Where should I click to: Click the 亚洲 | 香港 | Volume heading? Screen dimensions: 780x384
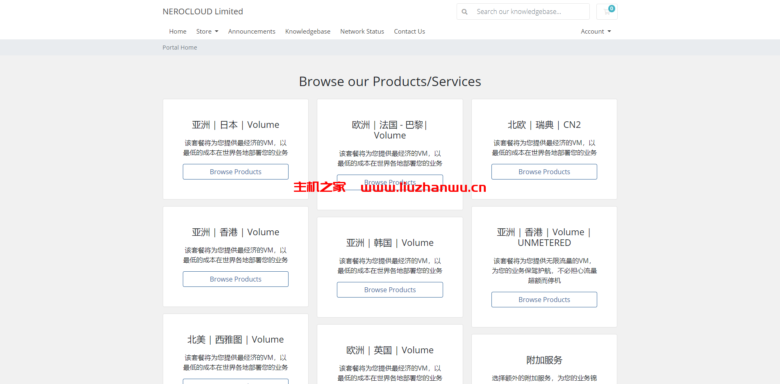(236, 232)
